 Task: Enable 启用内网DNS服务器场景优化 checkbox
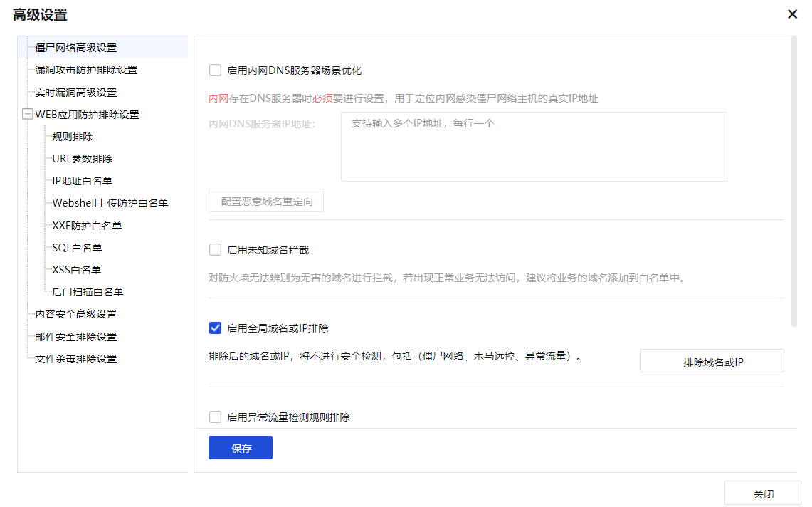215,70
